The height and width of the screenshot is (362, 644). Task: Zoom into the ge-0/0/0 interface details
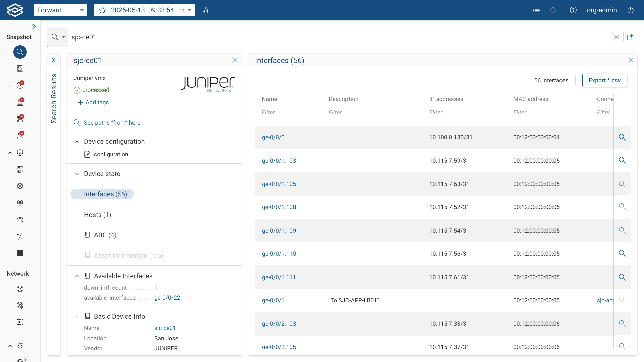pyautogui.click(x=622, y=137)
